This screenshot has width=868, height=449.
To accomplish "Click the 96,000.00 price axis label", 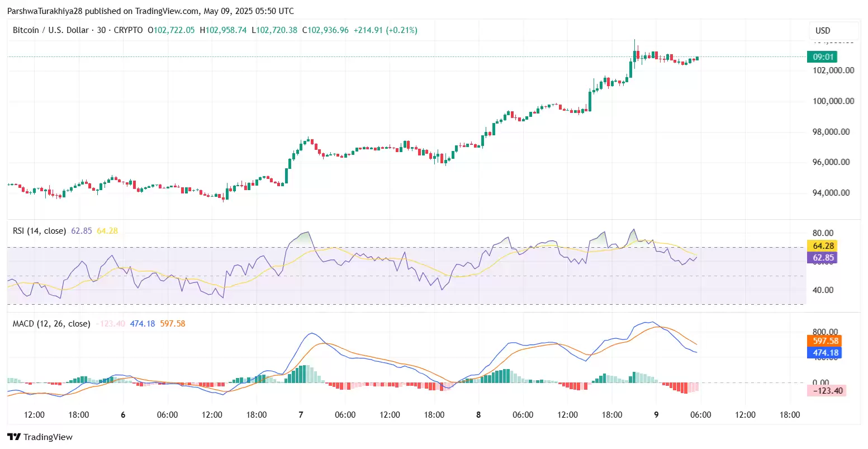I will click(x=833, y=162).
